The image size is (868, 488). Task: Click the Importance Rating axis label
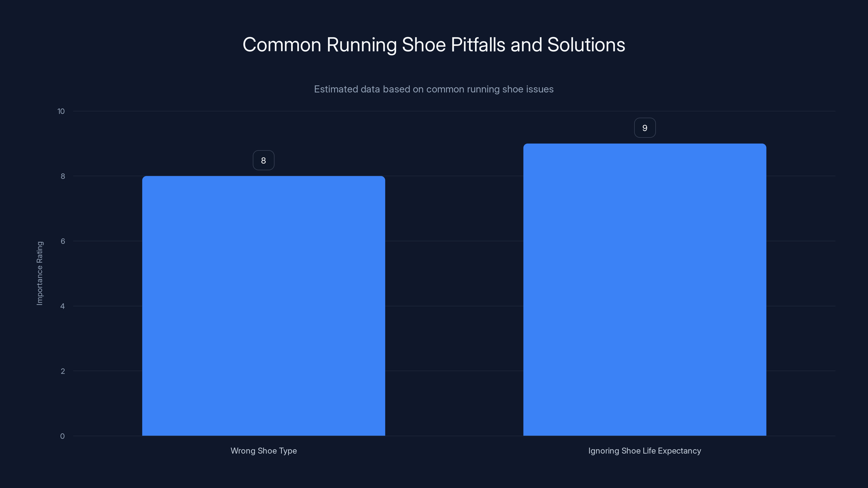(40, 273)
